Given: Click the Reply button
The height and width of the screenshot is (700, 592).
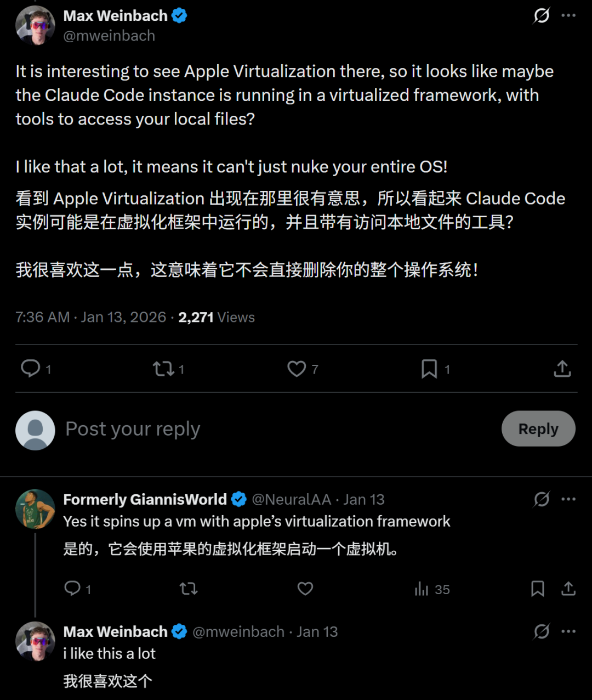Looking at the screenshot, I should click(538, 428).
